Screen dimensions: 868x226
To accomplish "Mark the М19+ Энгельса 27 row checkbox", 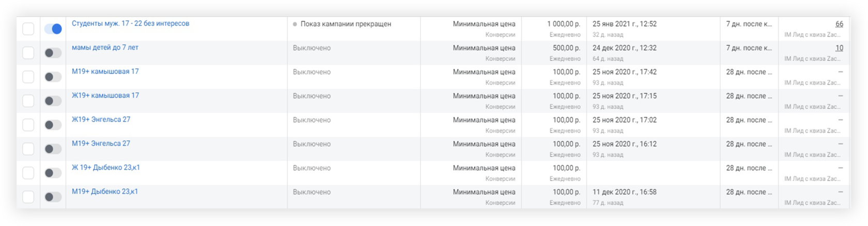I will coord(28,149).
